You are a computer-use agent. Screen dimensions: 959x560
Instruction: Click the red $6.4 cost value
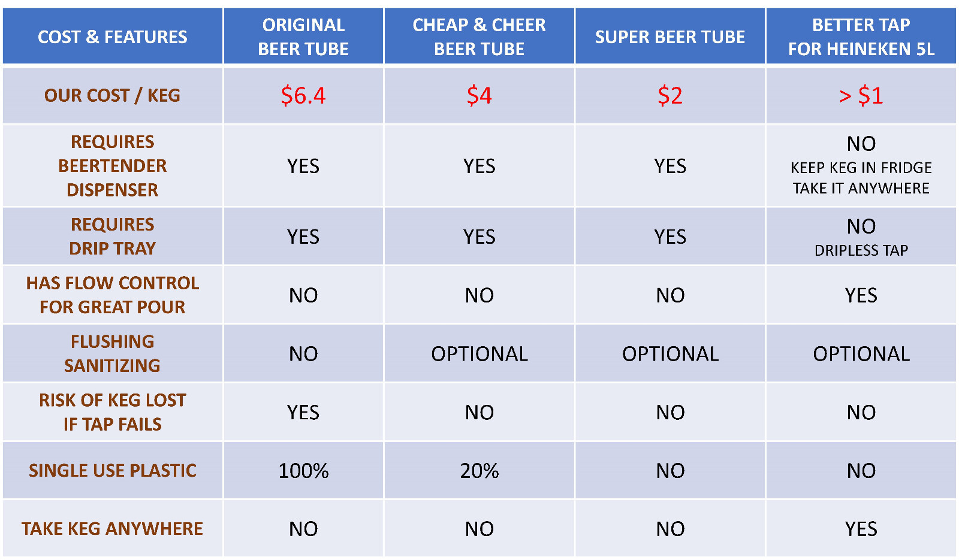coord(303,95)
